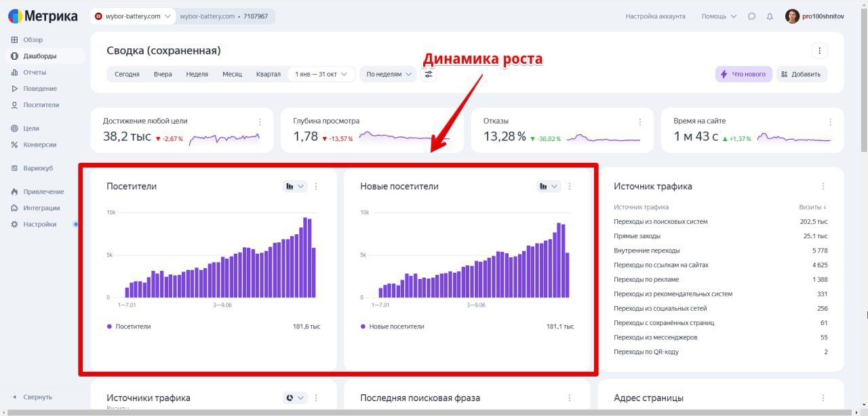
Task: Open the notifications bell icon
Action: [x=770, y=16]
